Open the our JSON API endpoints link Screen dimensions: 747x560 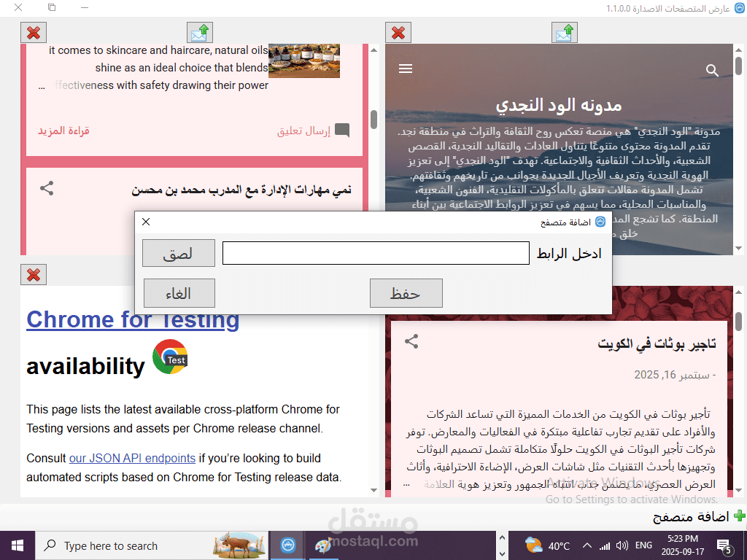tap(133, 458)
